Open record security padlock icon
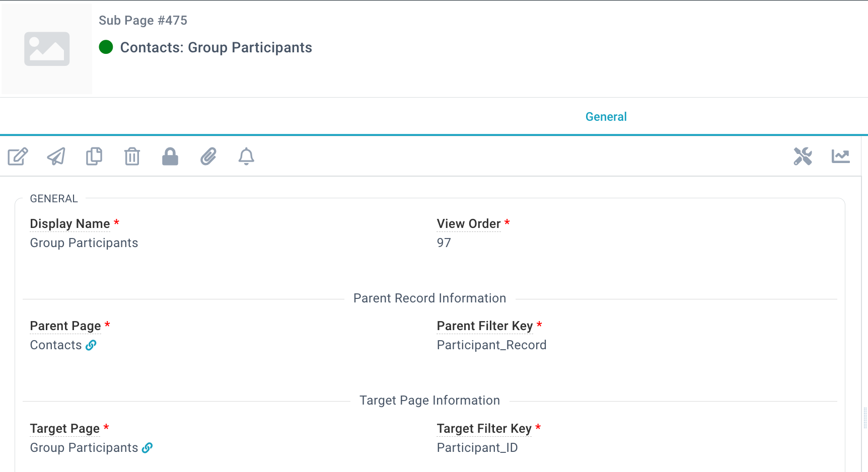868x472 pixels. coord(170,156)
